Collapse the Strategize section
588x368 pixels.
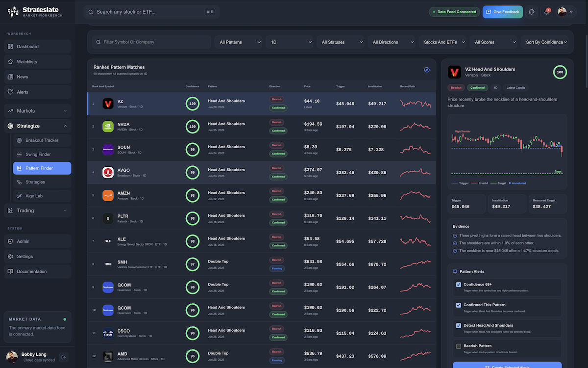tap(37, 126)
